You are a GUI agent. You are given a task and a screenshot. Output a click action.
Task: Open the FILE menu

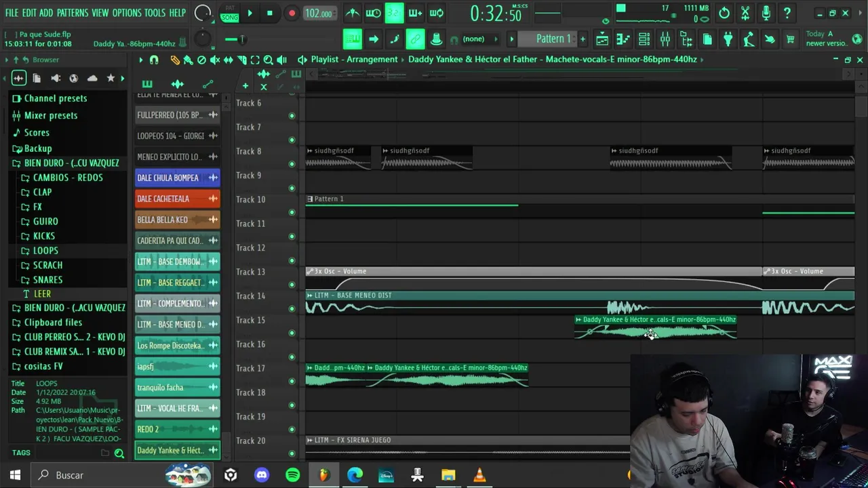pyautogui.click(x=12, y=13)
